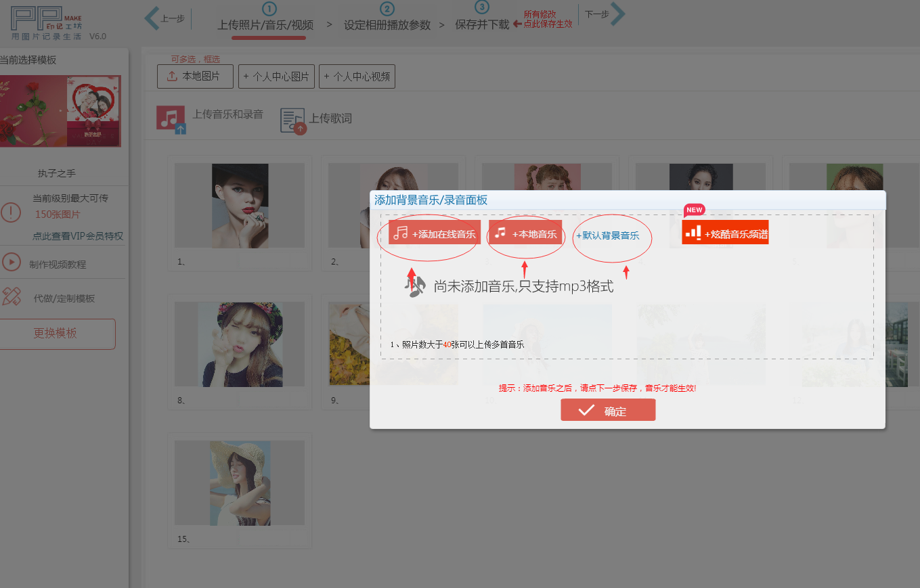920x588 pixels.
Task: Click the exclamation upload limit icon
Action: pyautogui.click(x=11, y=212)
